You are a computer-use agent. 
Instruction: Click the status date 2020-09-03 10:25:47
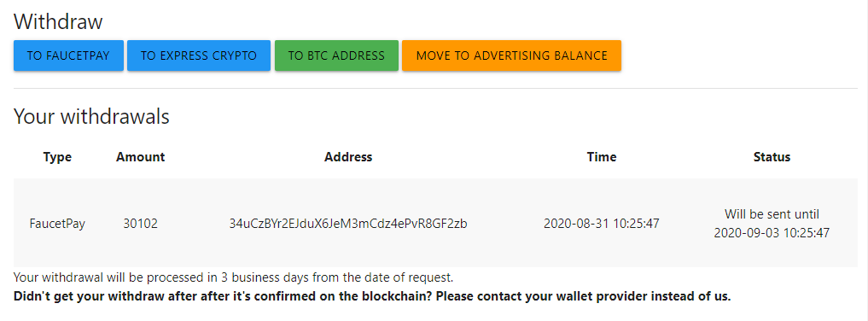pos(772,233)
